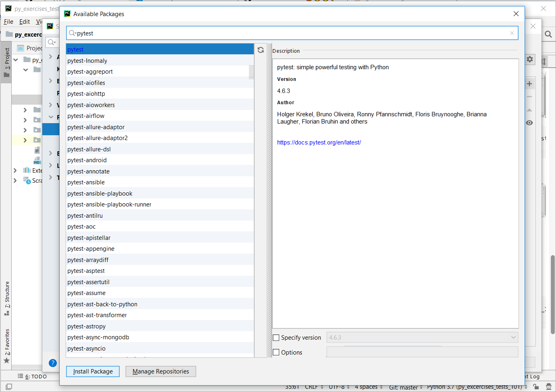
Task: Open the 7: Structure tool window
Action: [x=7, y=298]
